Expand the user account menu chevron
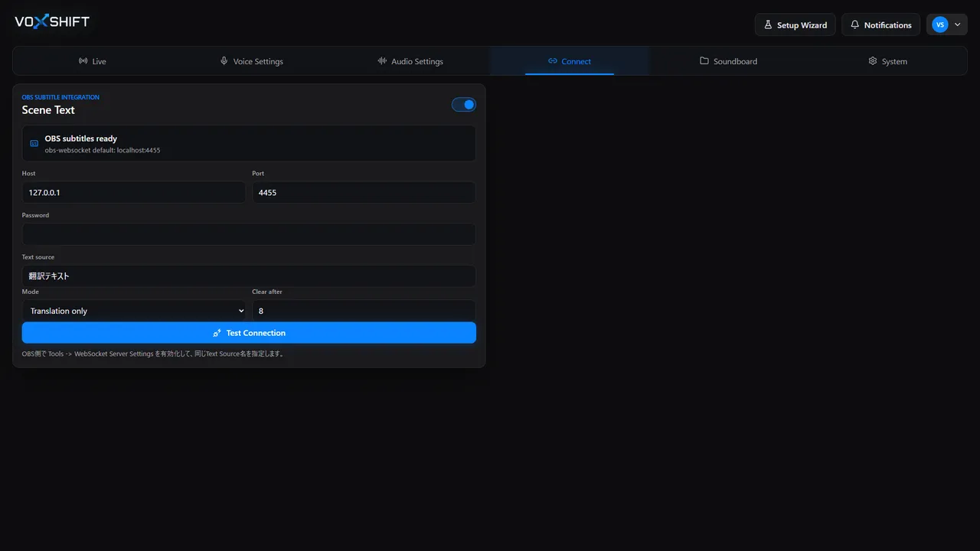Screen dimensions: 980x551 click(957, 24)
